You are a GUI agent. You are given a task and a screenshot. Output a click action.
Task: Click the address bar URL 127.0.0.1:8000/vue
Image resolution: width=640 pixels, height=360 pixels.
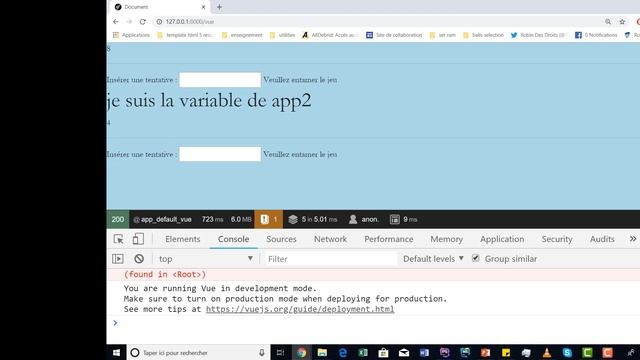pyautogui.click(x=190, y=22)
